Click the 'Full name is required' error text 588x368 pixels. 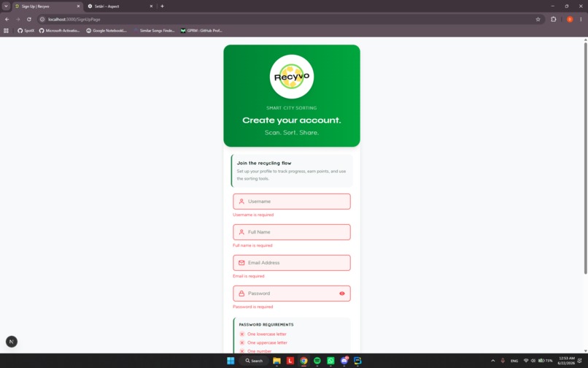tap(252, 245)
